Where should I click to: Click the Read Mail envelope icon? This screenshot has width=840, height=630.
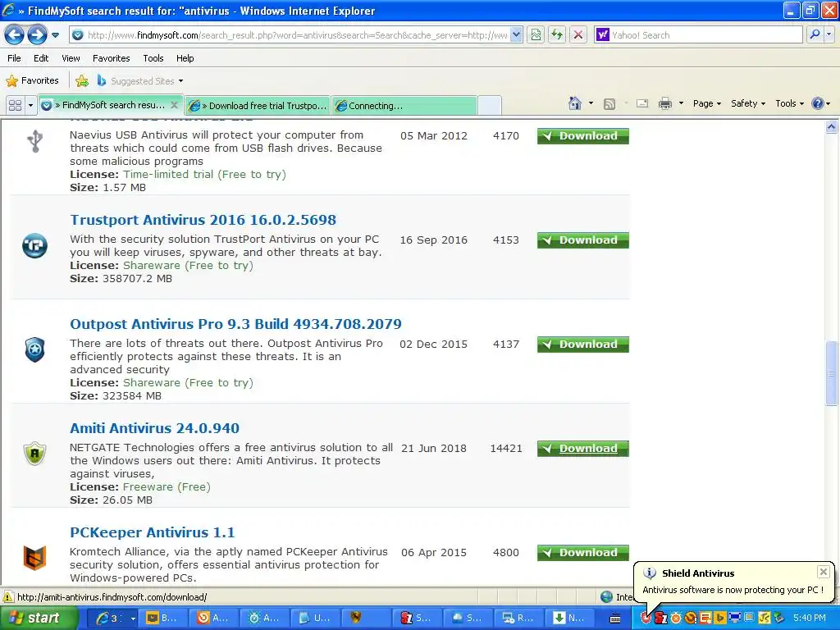click(642, 104)
